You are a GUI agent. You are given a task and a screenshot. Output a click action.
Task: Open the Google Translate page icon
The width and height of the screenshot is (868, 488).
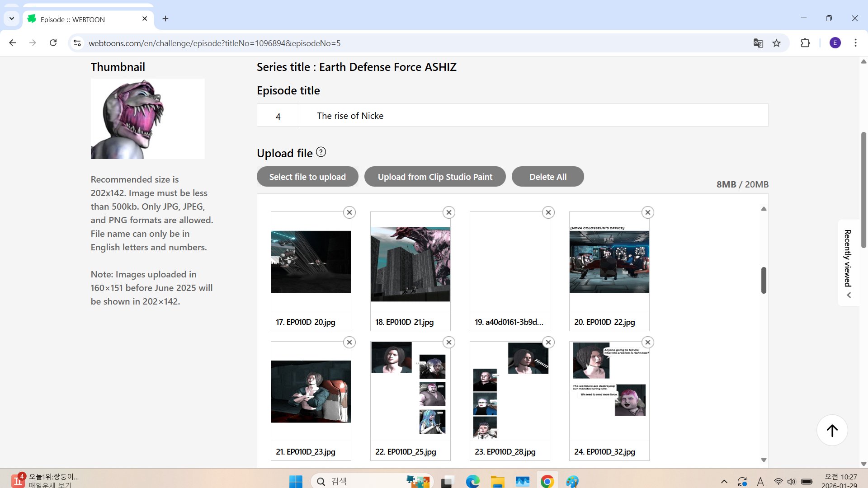[x=758, y=43]
